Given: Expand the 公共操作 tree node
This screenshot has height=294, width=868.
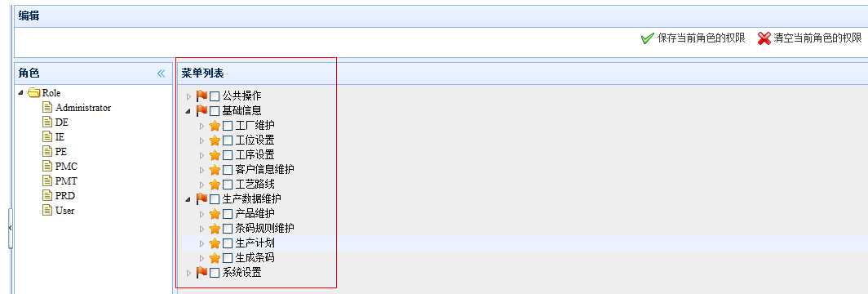Looking at the screenshot, I should tap(188, 96).
